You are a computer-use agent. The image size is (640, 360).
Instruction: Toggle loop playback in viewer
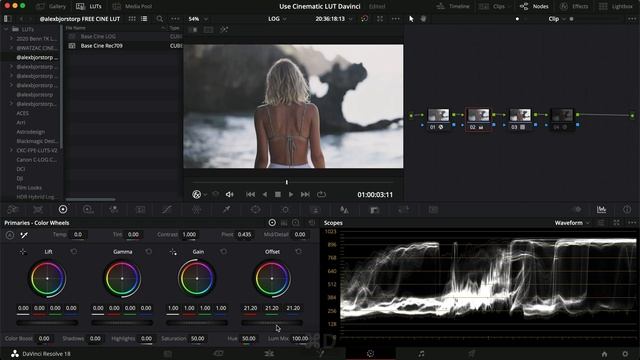(x=322, y=195)
